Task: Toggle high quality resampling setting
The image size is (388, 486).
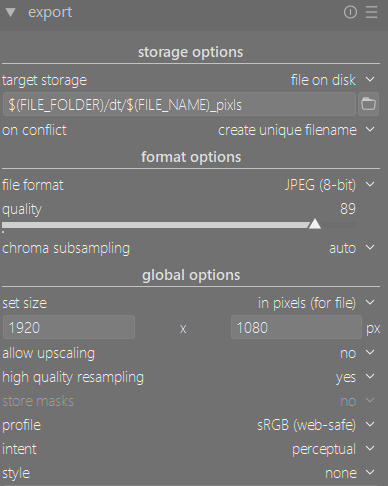Action: click(x=190, y=377)
